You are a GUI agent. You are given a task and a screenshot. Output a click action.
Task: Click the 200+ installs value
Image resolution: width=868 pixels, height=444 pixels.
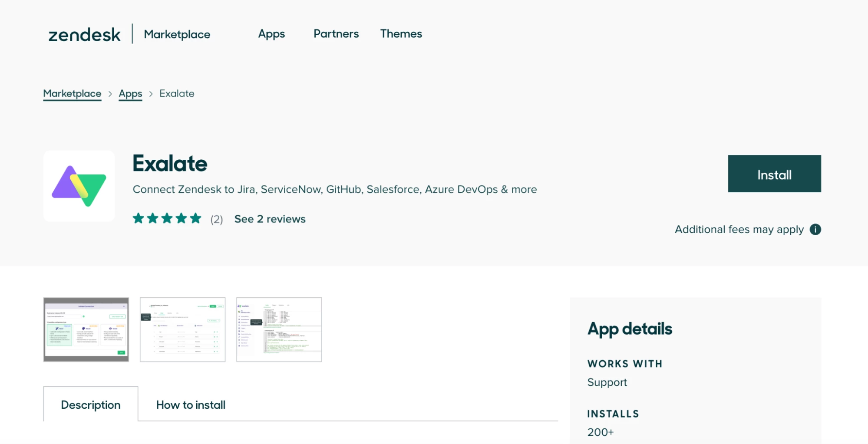click(x=601, y=432)
